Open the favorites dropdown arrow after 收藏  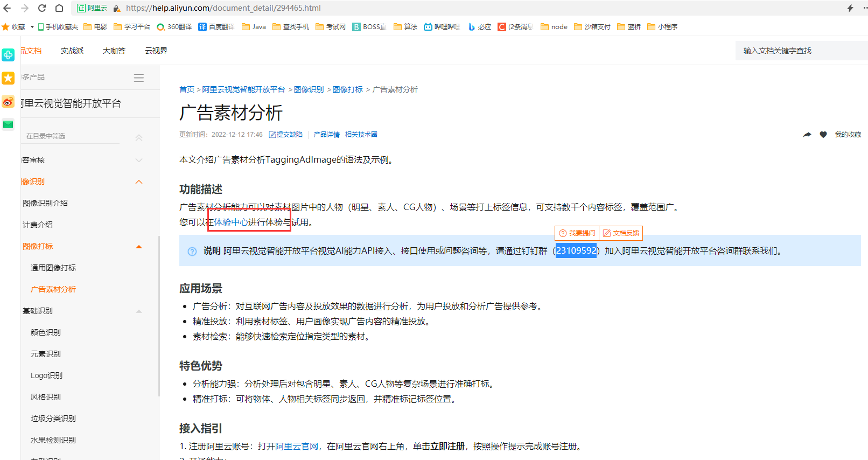pos(32,26)
